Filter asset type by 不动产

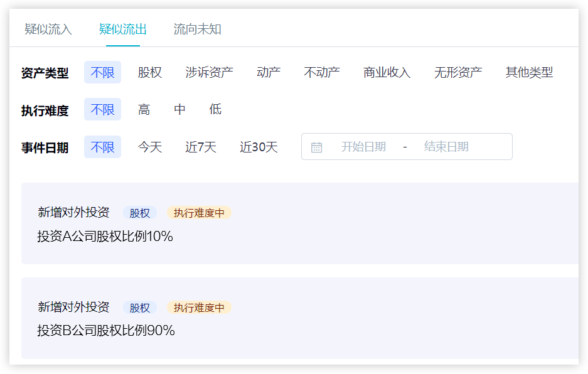[322, 72]
